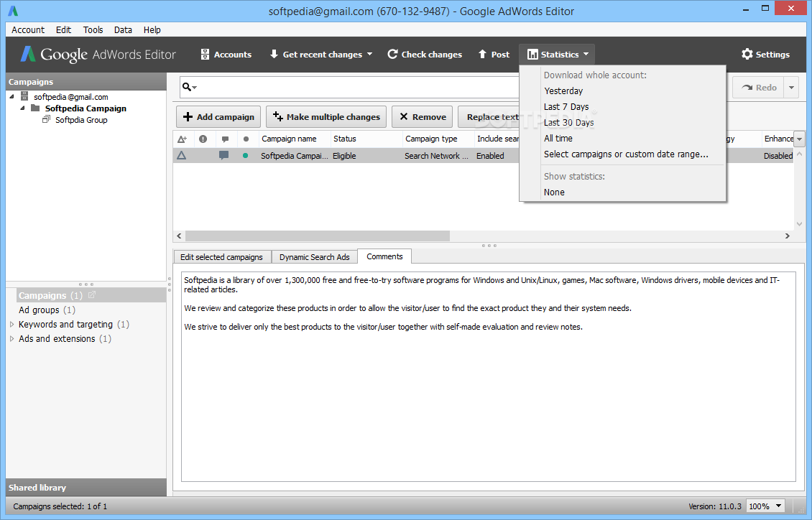Click Check changes in toolbar
The image size is (812, 520).
point(425,55)
